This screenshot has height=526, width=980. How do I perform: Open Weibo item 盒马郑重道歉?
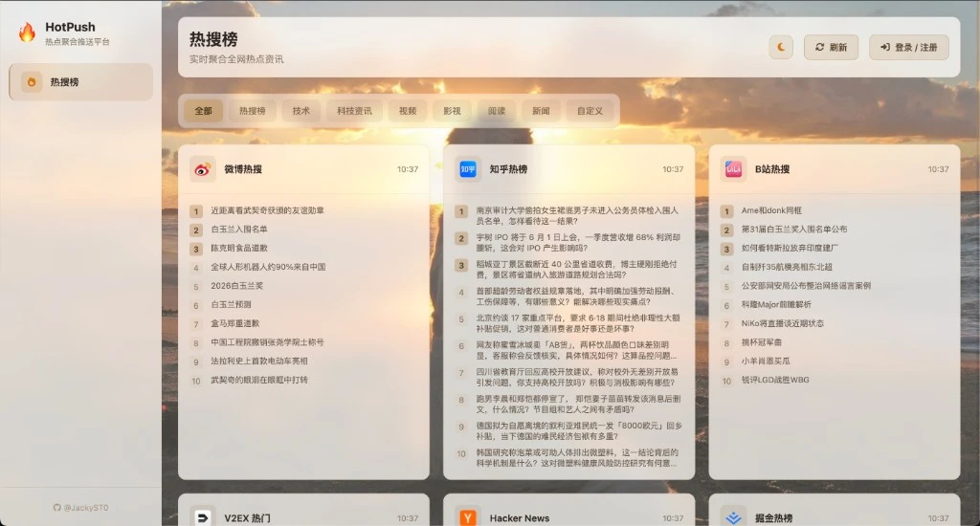point(235,323)
